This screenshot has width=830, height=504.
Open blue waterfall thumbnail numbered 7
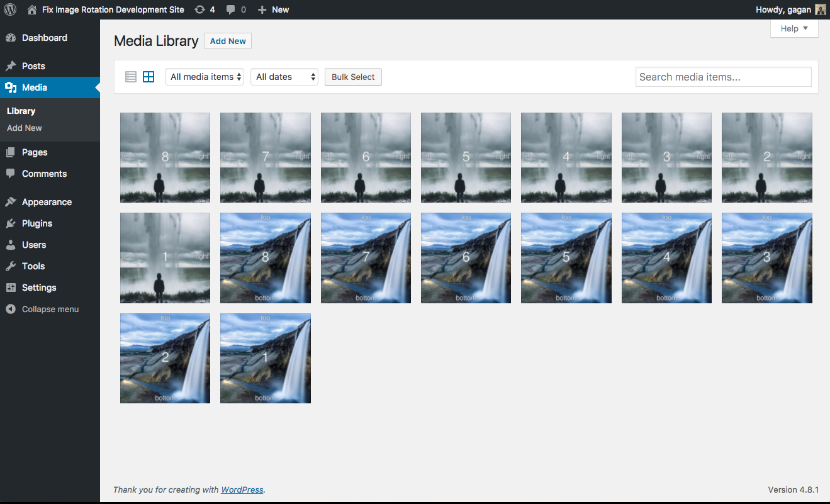[366, 258]
